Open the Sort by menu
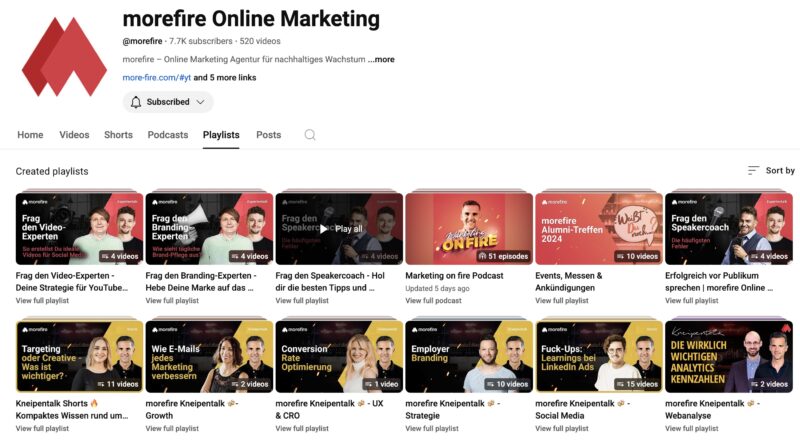The height and width of the screenshot is (441, 800). point(771,170)
